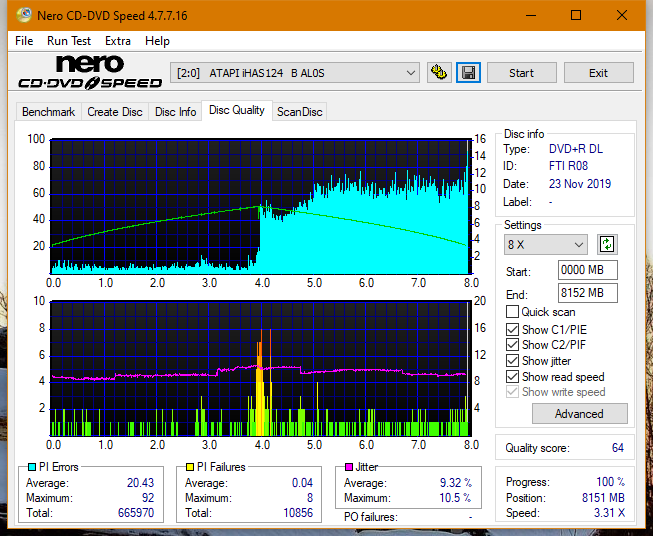The height and width of the screenshot is (536, 653).
Task: Open the Help menu
Action: point(157,41)
